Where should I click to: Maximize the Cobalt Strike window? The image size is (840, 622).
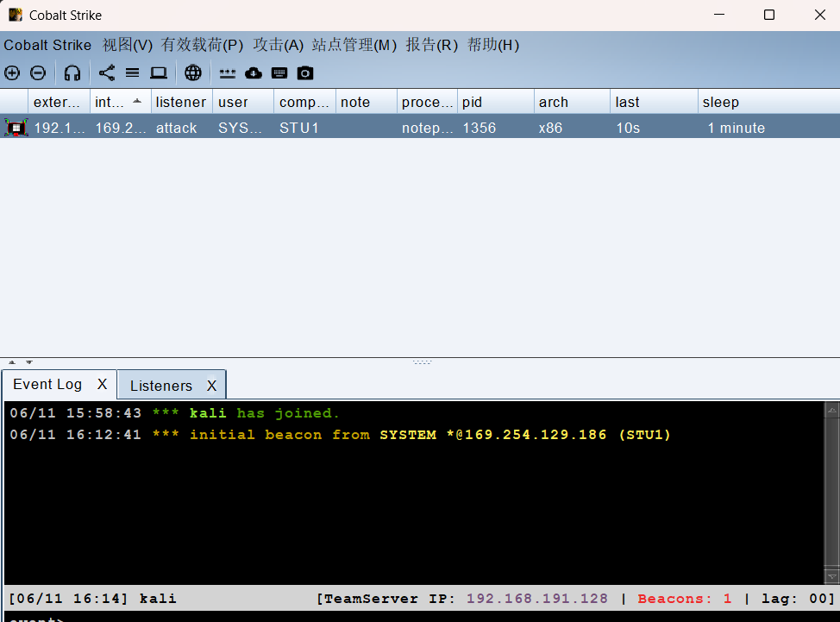pos(769,15)
